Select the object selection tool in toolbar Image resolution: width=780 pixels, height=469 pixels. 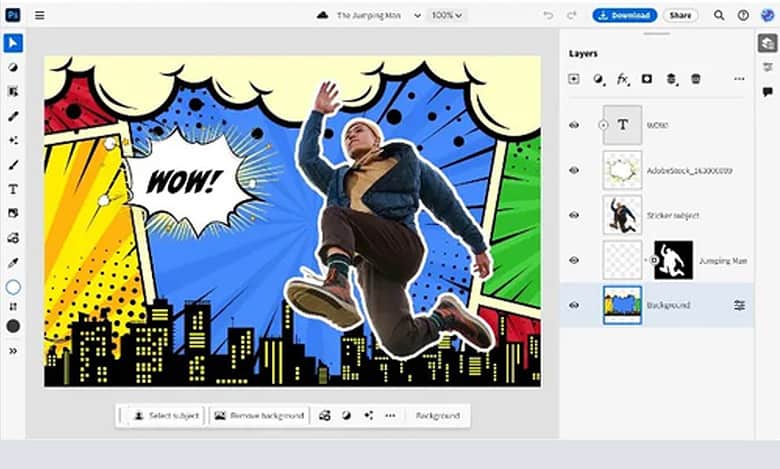click(x=13, y=92)
